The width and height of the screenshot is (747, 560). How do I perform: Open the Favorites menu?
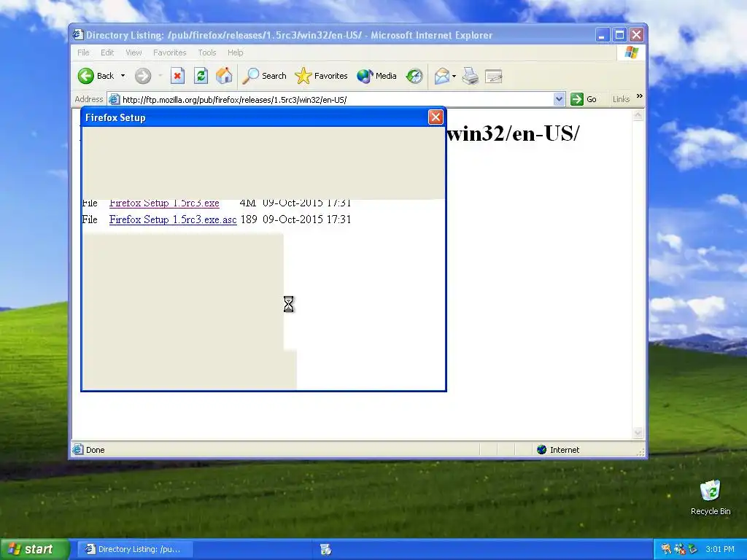pos(169,52)
